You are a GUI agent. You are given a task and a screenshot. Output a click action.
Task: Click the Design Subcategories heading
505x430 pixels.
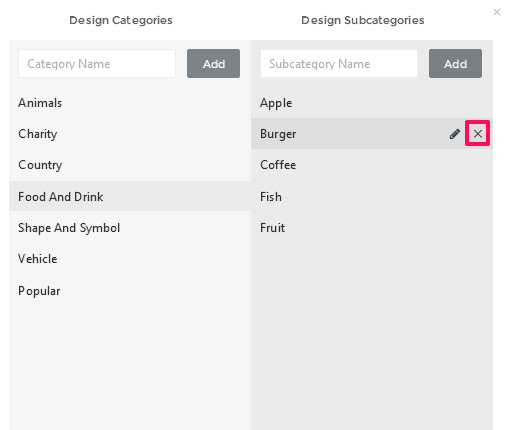click(363, 20)
